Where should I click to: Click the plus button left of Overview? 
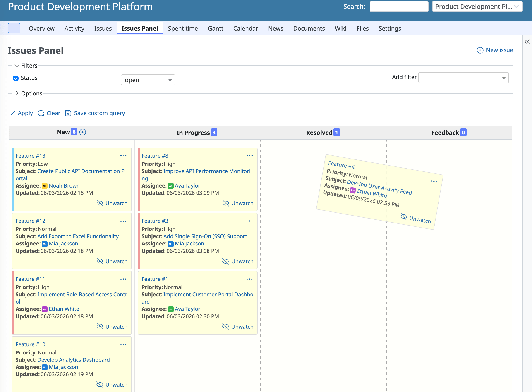14,28
